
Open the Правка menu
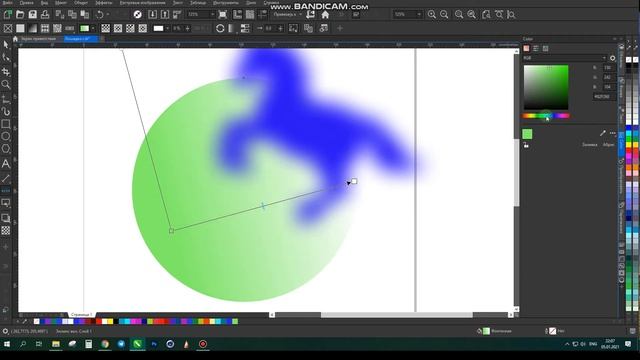pos(26,2)
